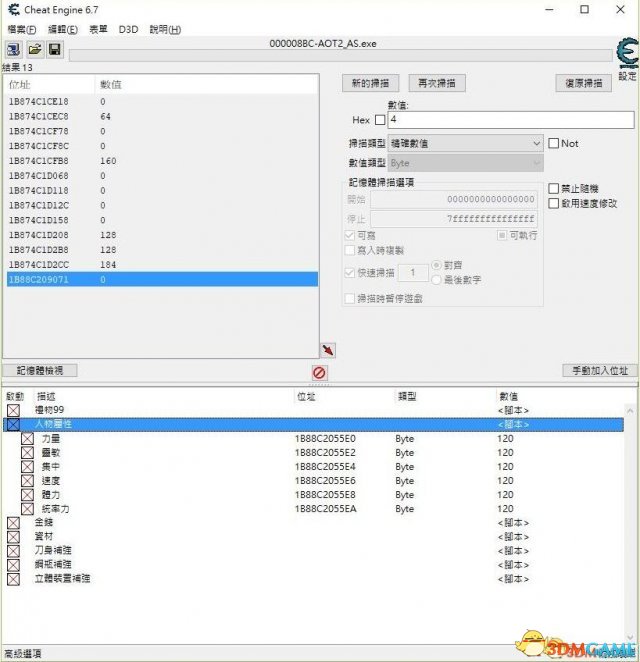Select highlighted result 1B88C209071
The image size is (640, 662).
click(163, 279)
